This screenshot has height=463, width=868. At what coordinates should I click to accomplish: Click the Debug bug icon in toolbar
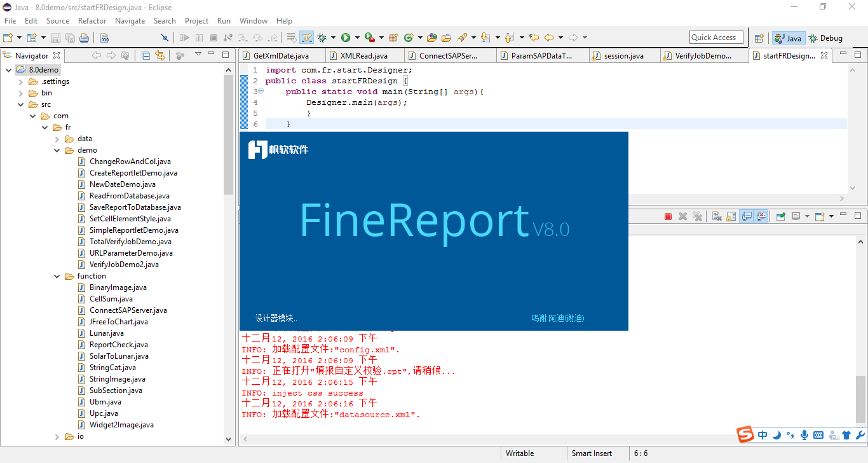pos(322,38)
